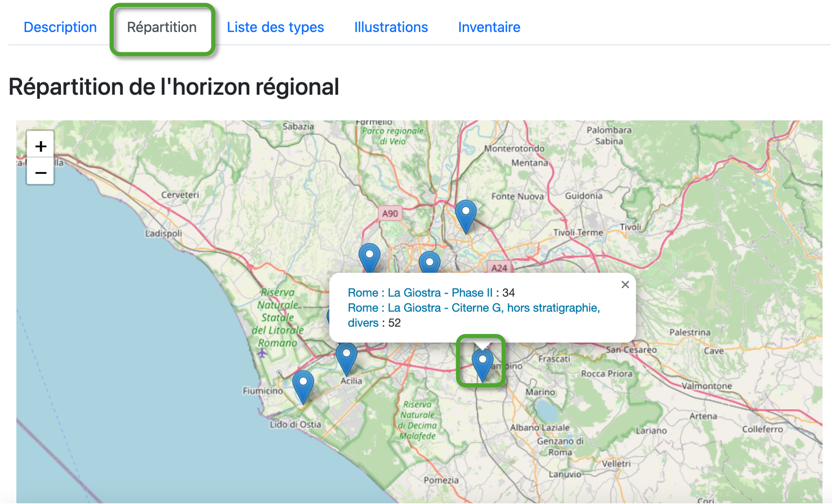Viewport: 833px width, 504px height.
Task: Open the Description tab
Action: tap(60, 27)
